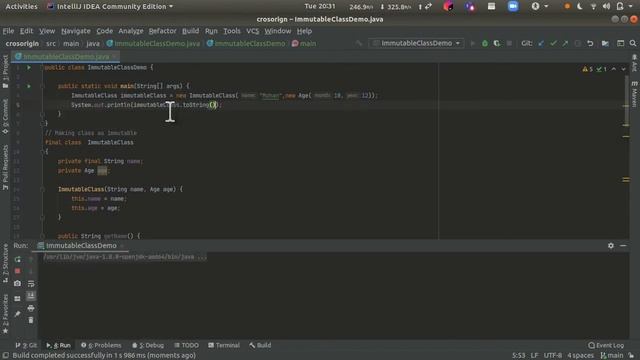
Task: Open the Refactor menu
Action: pos(162,31)
